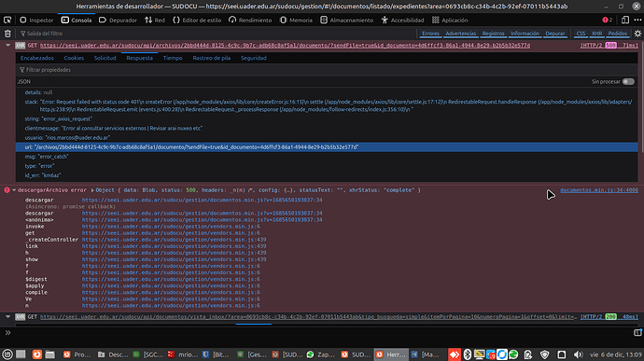Expand the logged Object details
Screen dimensions: 644x361
coord(92,190)
